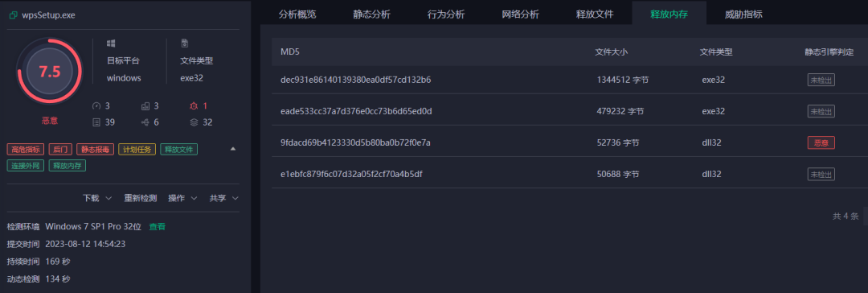
Task: Click the red bug icon with count 1
Action: 193,106
